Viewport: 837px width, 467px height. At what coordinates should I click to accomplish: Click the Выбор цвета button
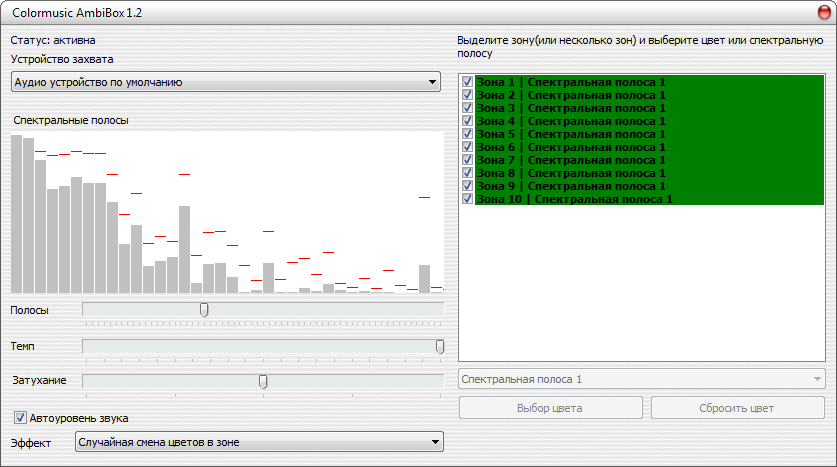pyautogui.click(x=550, y=408)
